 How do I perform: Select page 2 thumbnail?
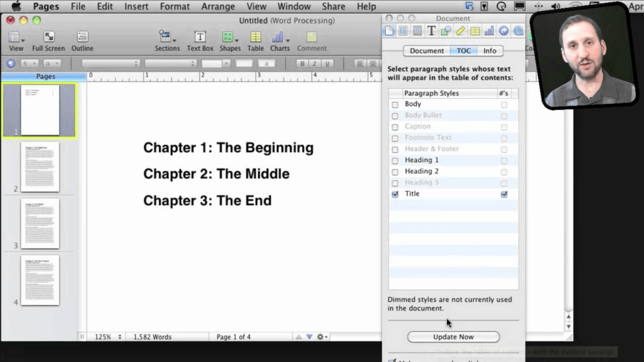[40, 167]
